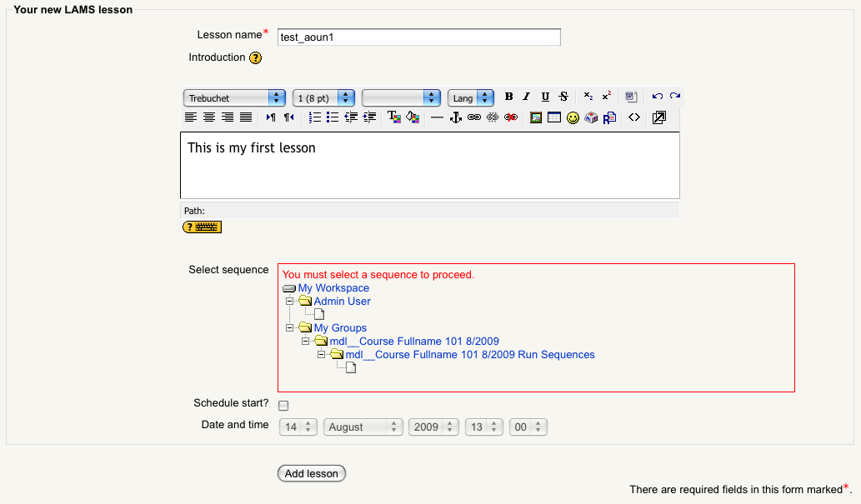Click the Lesson name text field
The image size is (861, 504).
click(x=418, y=37)
